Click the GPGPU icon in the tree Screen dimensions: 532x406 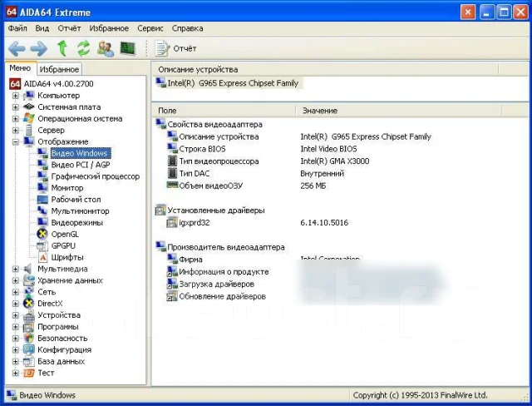click(42, 245)
